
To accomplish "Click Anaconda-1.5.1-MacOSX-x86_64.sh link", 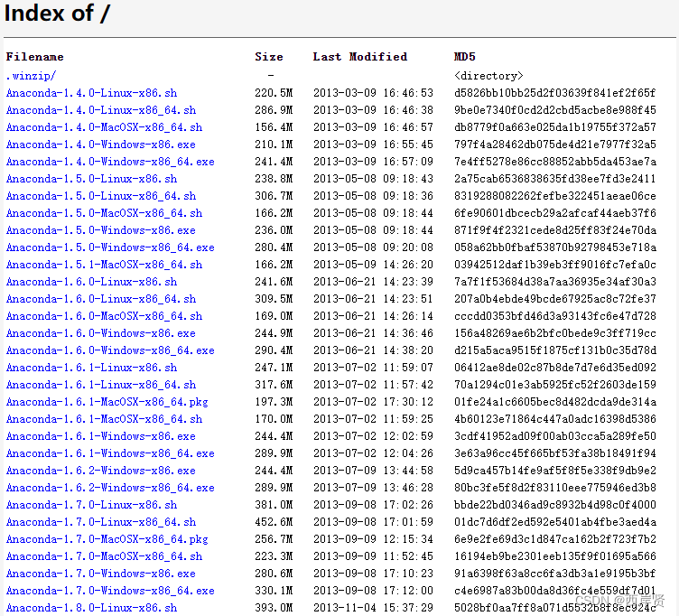I will tap(104, 265).
